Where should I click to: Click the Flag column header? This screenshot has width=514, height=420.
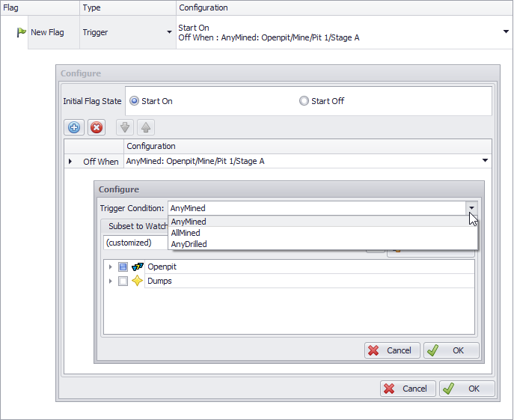tap(40, 7)
